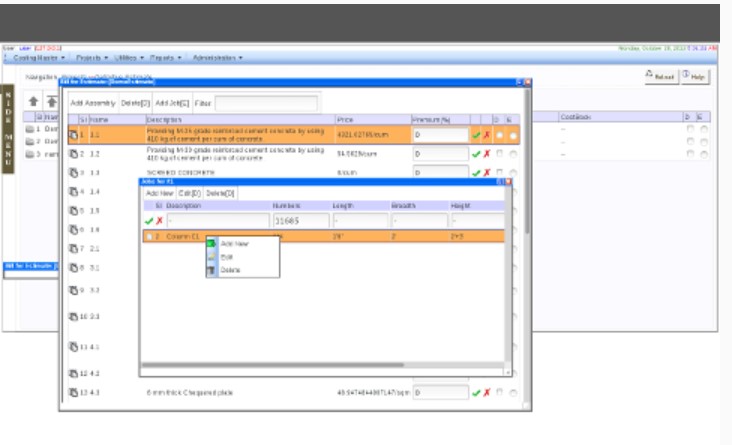Click red X on row 1.2
This screenshot has width=732, height=445.
[x=486, y=154]
